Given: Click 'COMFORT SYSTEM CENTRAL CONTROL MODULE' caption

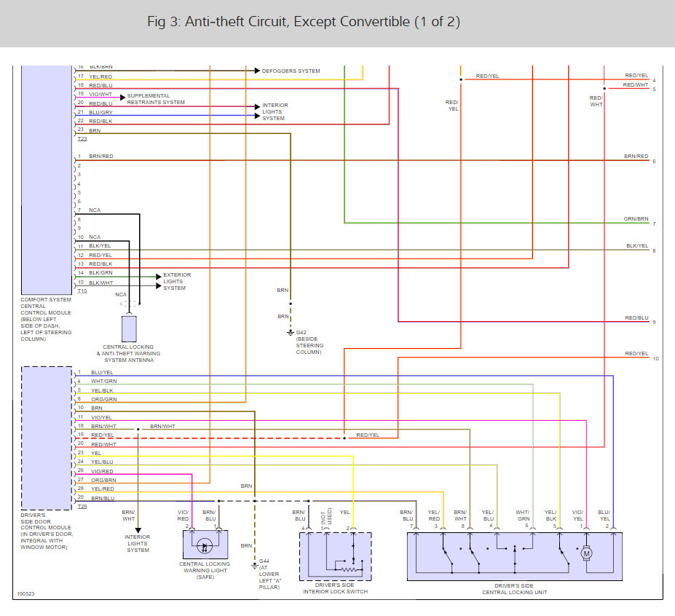Looking at the screenshot, I should (46, 319).
